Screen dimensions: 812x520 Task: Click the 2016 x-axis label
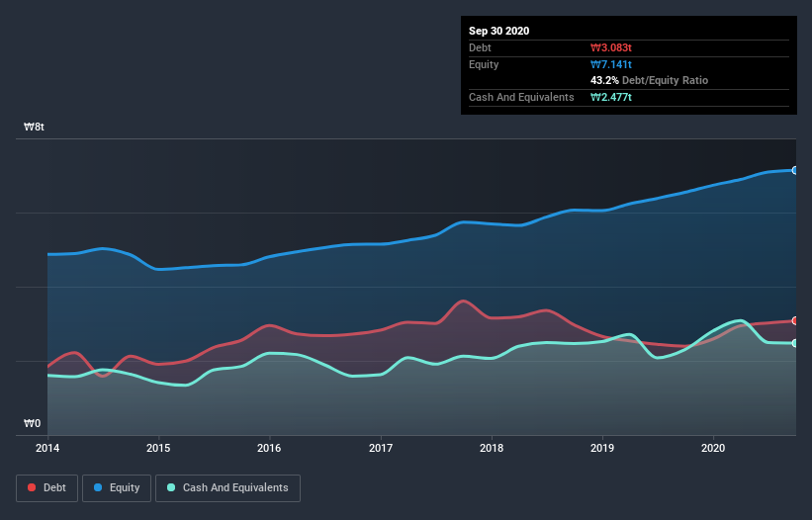click(269, 448)
